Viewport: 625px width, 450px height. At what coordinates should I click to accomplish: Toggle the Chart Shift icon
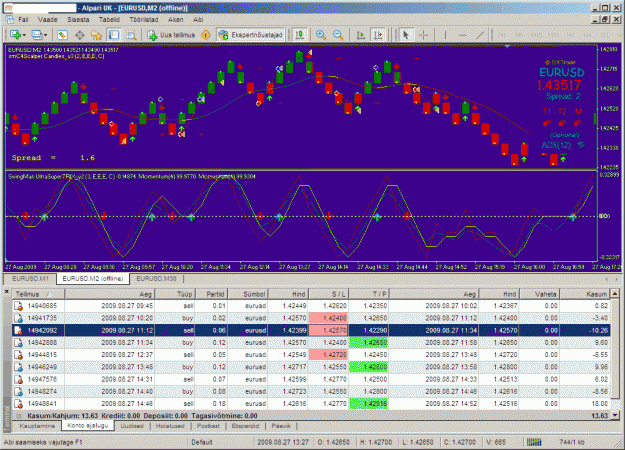[x=378, y=35]
